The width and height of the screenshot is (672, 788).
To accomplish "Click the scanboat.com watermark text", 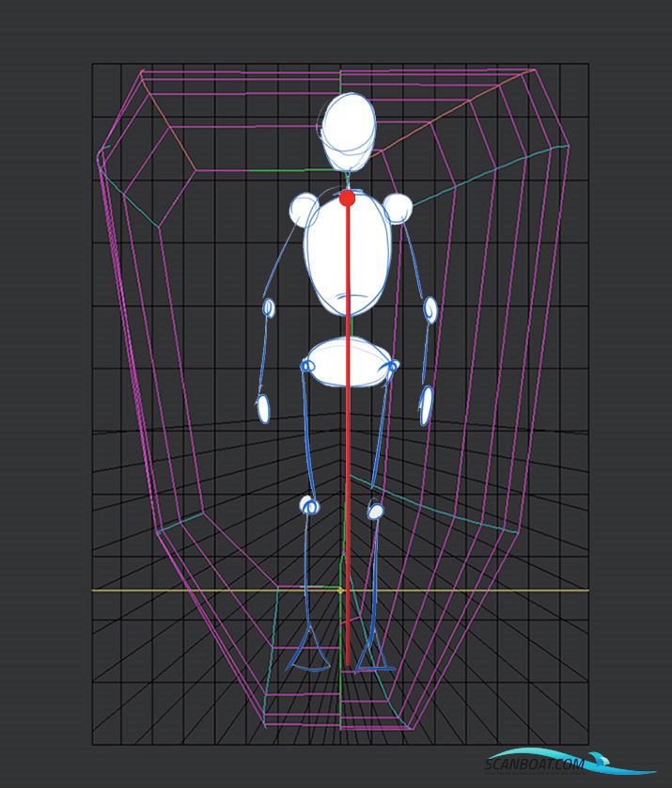I will [x=534, y=764].
